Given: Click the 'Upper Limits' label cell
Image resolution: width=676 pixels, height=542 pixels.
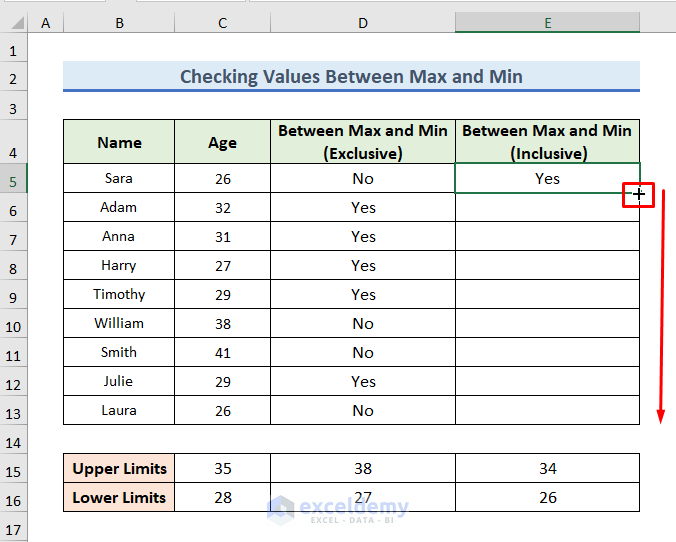Looking at the screenshot, I should click(119, 468).
